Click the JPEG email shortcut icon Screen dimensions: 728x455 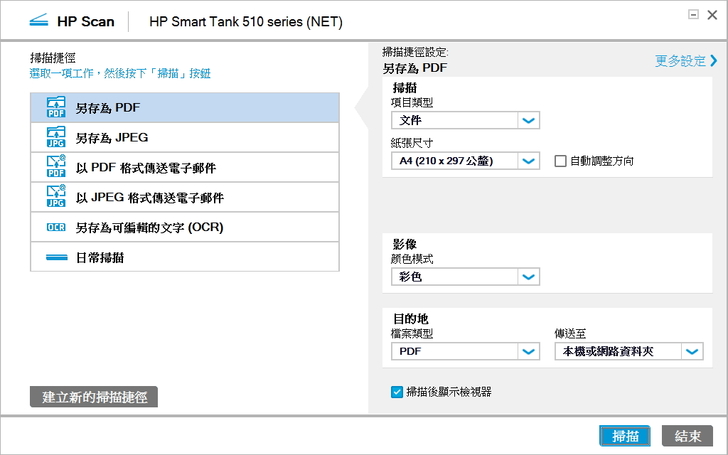pyautogui.click(x=55, y=197)
